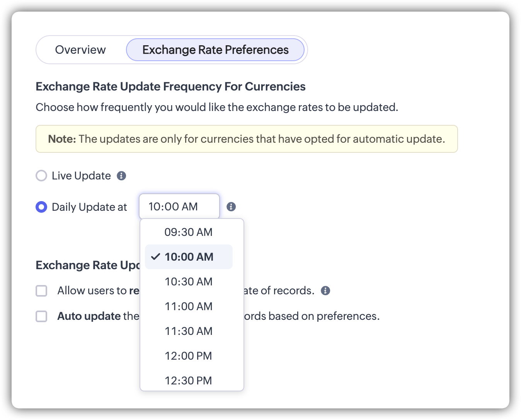Select the highlighted 10:00 AM option
The height and width of the screenshot is (420, 521).
(x=189, y=257)
